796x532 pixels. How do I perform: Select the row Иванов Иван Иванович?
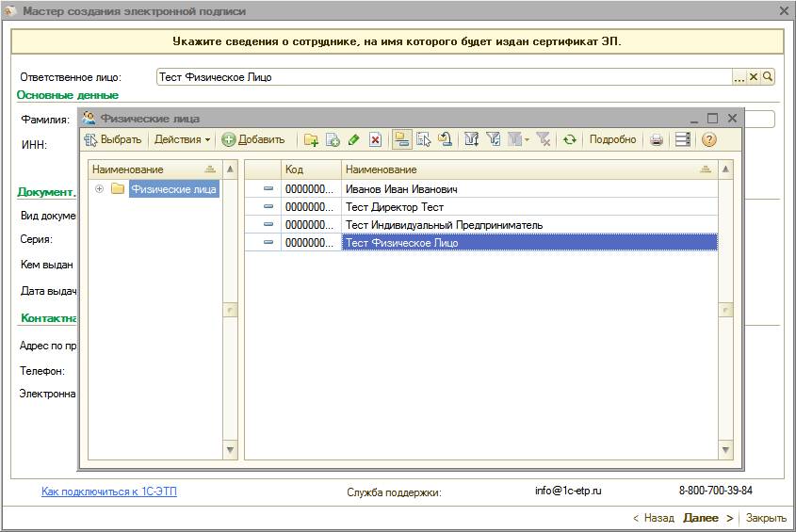point(481,189)
